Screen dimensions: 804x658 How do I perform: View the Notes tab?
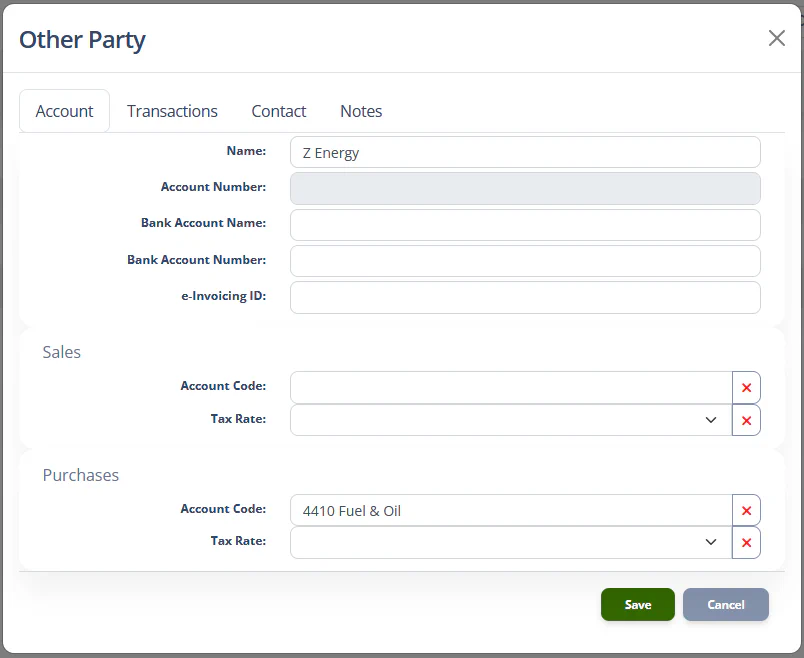click(x=361, y=111)
